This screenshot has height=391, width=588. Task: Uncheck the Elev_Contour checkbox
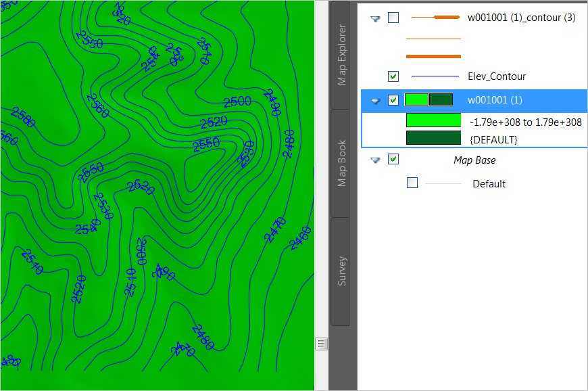[393, 76]
